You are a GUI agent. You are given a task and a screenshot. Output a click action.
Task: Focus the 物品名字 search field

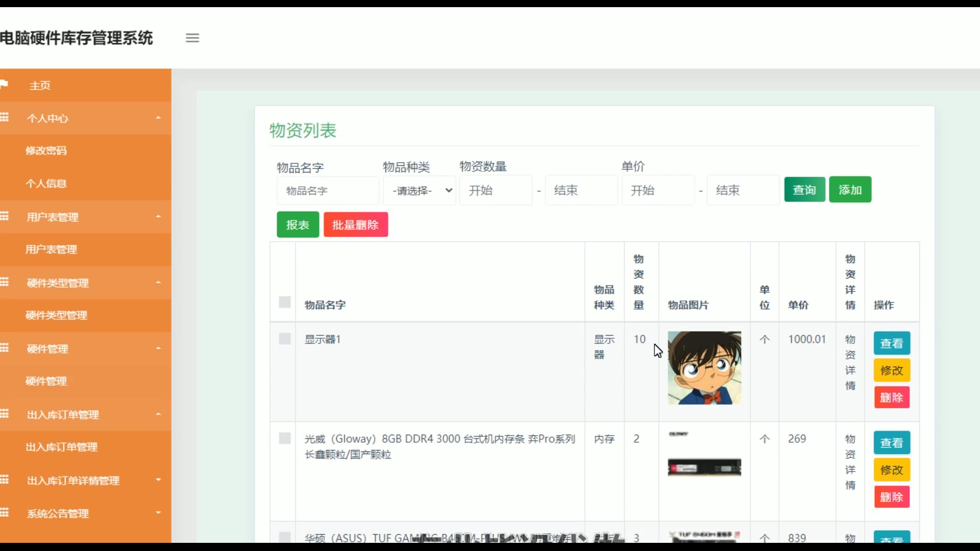(x=328, y=190)
